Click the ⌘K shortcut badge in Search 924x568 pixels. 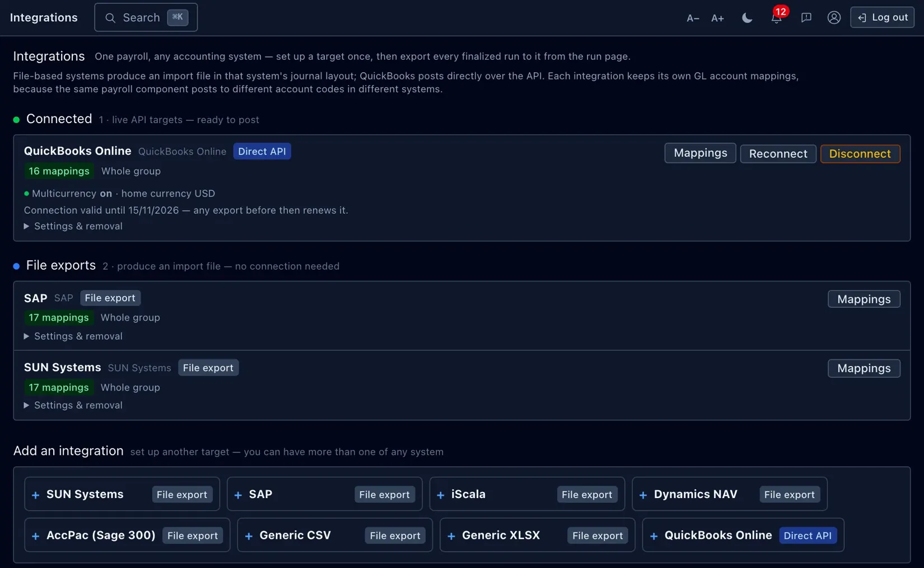178,17
